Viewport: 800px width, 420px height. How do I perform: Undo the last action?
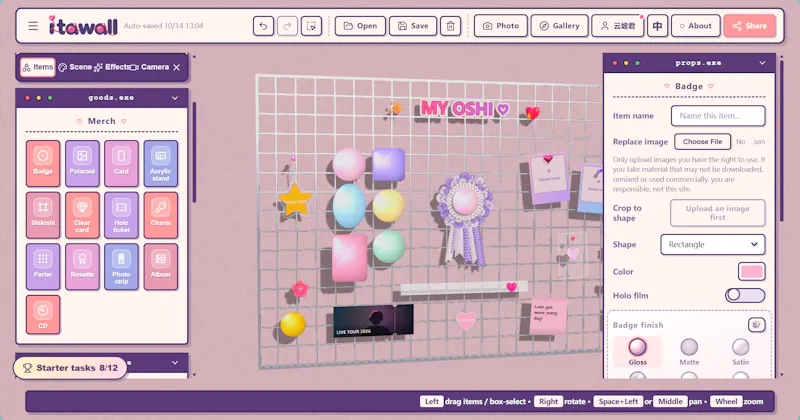pos(263,26)
